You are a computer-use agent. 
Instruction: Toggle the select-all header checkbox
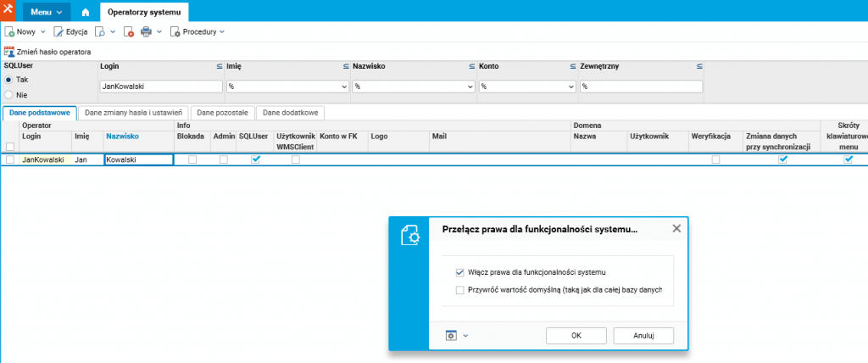click(9, 147)
